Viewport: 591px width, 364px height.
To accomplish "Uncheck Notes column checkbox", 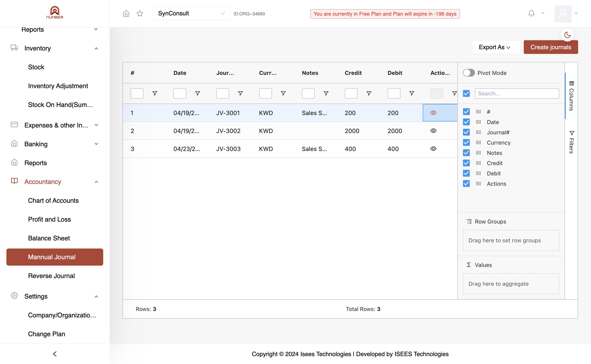I will pyautogui.click(x=466, y=153).
